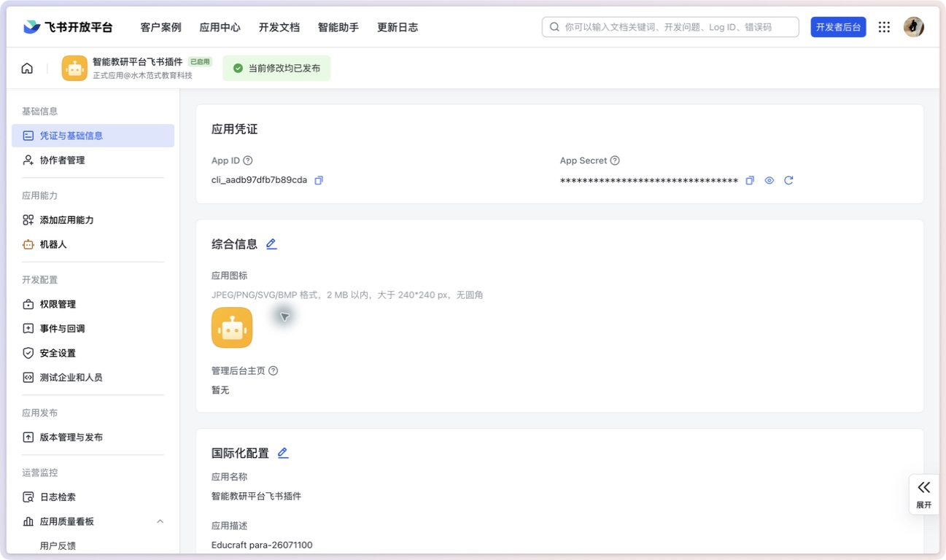Copy the App ID value
946x560 pixels.
pyautogui.click(x=319, y=180)
